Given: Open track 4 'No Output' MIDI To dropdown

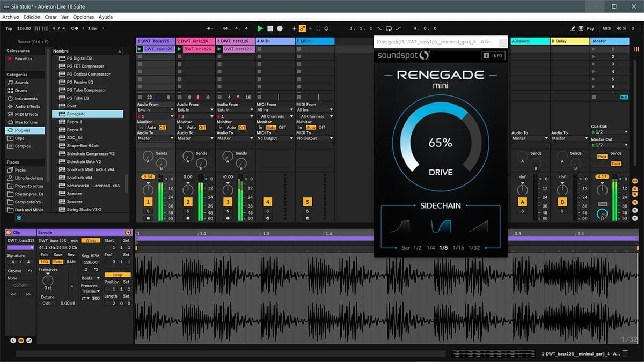Looking at the screenshot, I should click(x=275, y=138).
